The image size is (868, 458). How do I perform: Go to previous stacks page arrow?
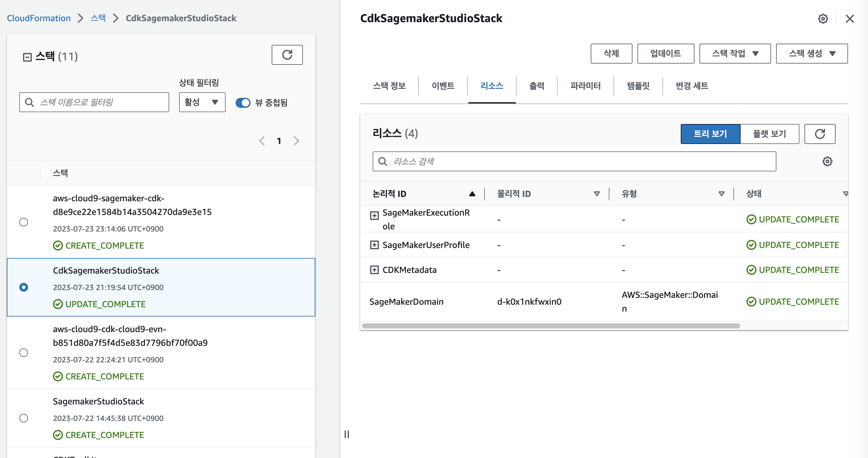coord(262,141)
